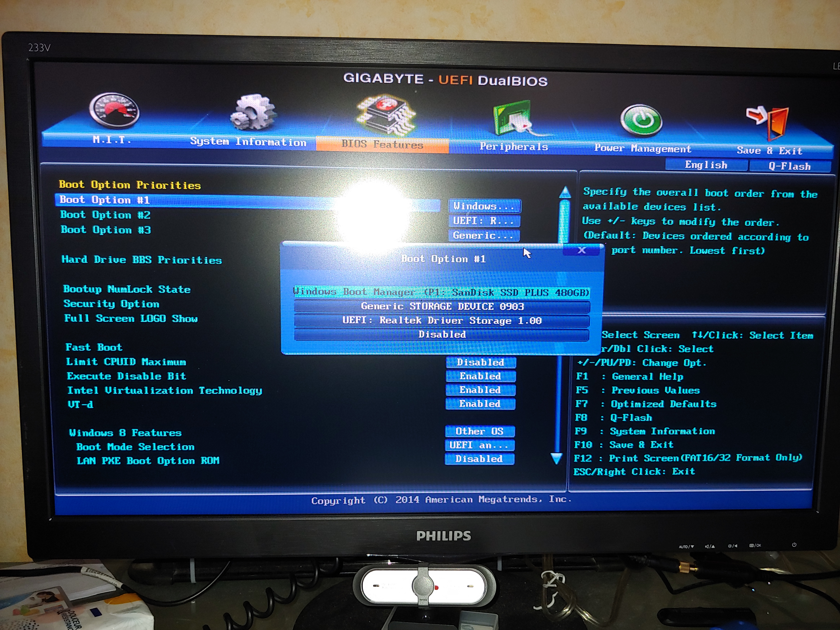Change Limit CPUID Maximum Disabled value
Screen dimensions: 840x630
pyautogui.click(x=481, y=362)
